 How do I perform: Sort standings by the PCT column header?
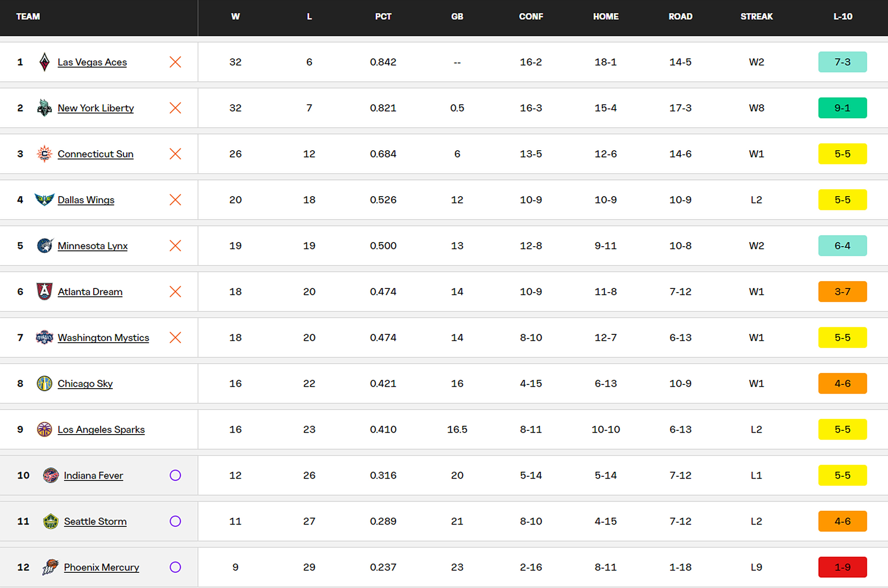coord(383,17)
